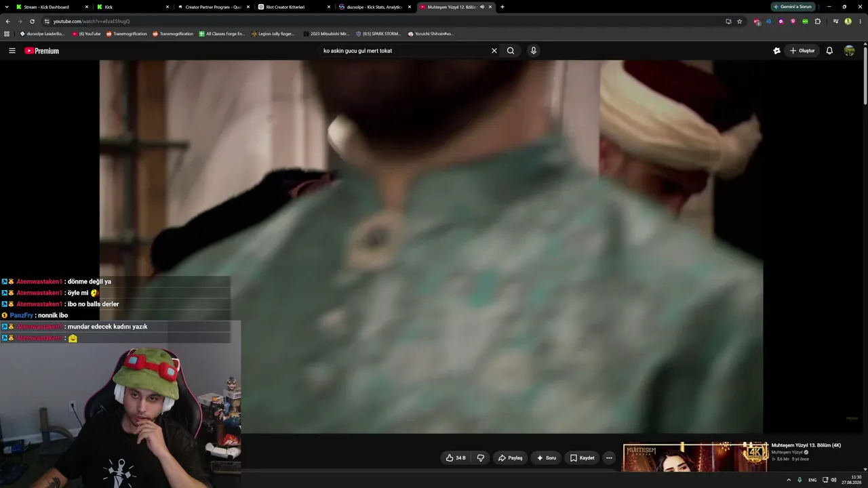Open 2023 Mitsubishi Mir... bookmark
The height and width of the screenshot is (488, 868).
[x=326, y=34]
